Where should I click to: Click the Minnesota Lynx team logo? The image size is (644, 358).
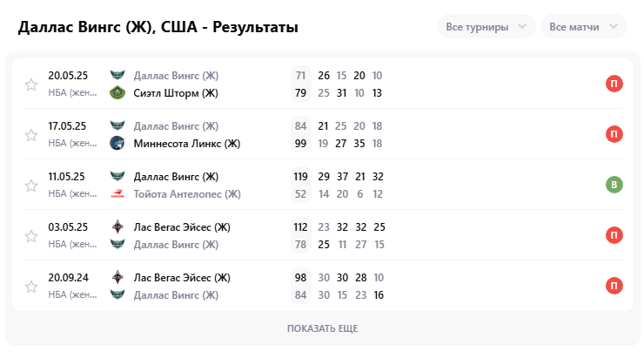pos(117,144)
